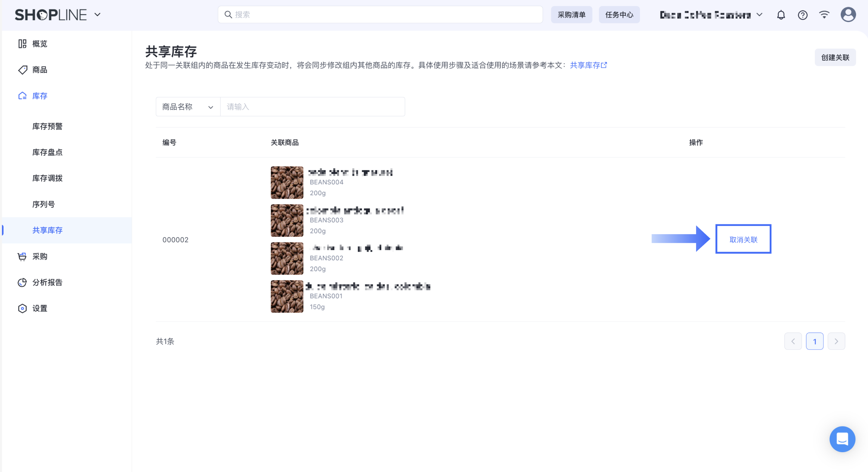The height and width of the screenshot is (472, 868).
Task: Click the wifi signal icon
Action: pos(824,15)
